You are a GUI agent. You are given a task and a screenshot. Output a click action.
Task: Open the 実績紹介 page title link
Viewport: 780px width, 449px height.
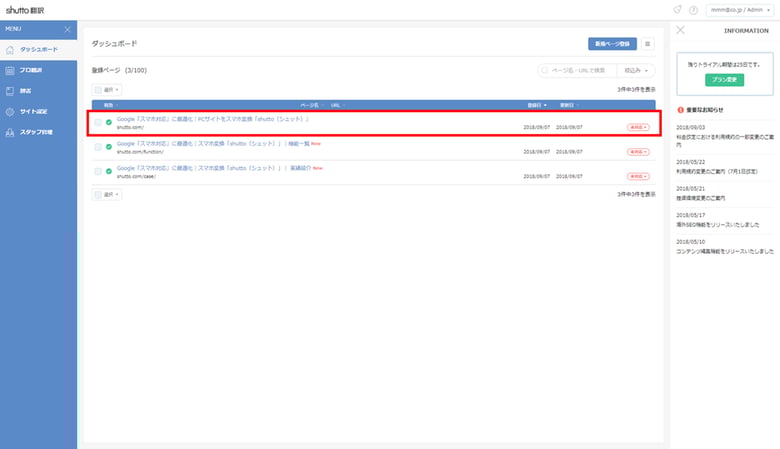214,168
